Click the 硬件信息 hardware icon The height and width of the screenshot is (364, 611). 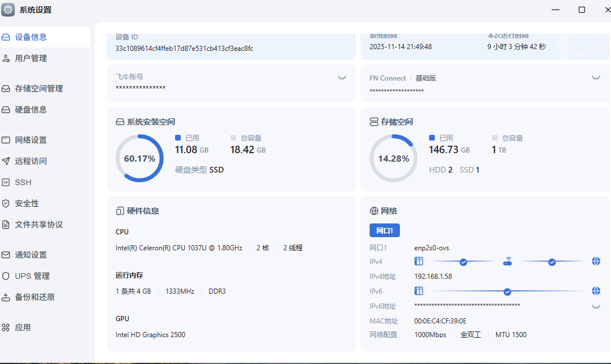tap(120, 211)
